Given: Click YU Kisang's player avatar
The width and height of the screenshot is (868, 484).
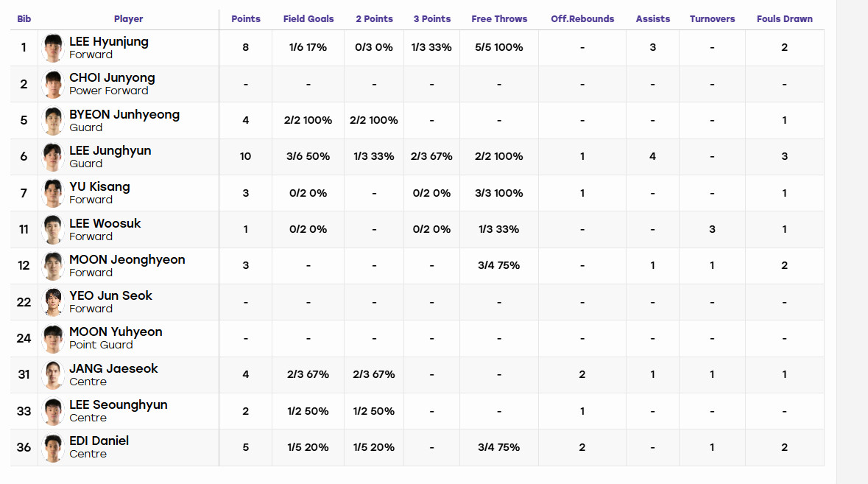Looking at the screenshot, I should [x=53, y=193].
